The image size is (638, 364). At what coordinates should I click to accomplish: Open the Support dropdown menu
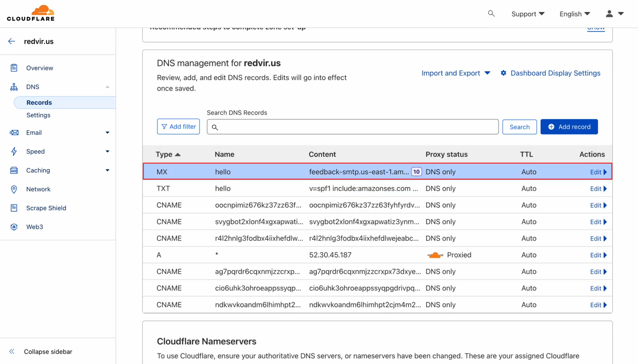coord(527,14)
